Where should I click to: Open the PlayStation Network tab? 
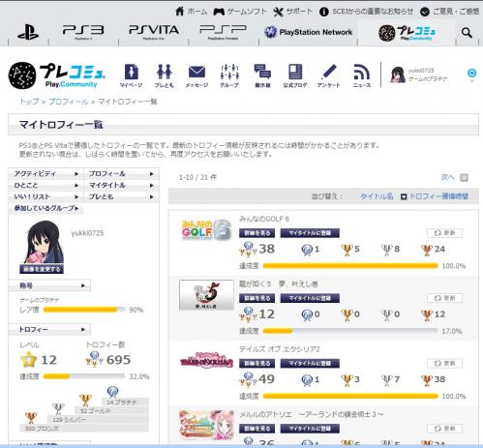[x=308, y=32]
